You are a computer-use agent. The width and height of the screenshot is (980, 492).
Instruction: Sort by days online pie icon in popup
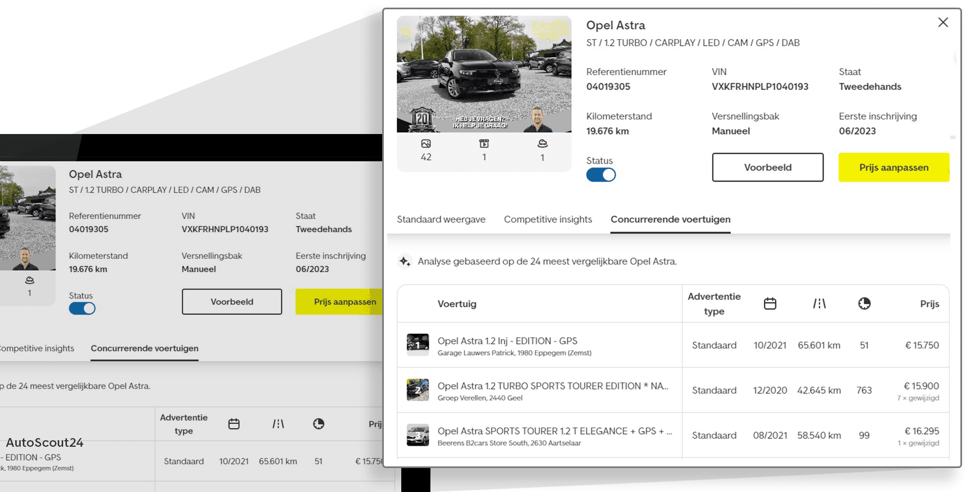(864, 303)
